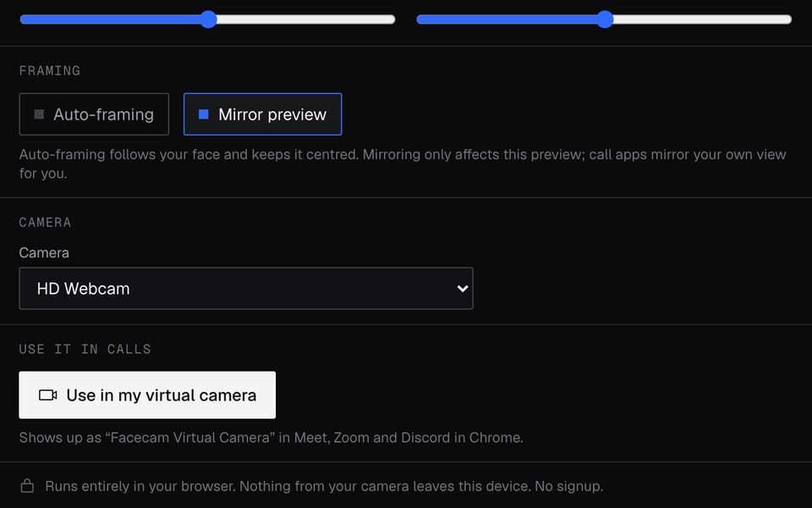The height and width of the screenshot is (508, 812).
Task: Click the FRAMING section heading
Action: click(x=50, y=70)
